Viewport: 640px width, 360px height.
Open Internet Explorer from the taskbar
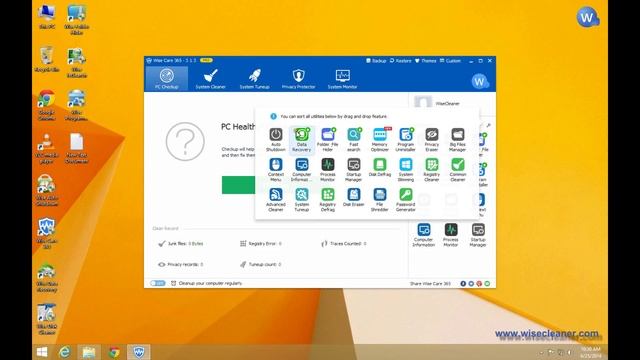[64, 352]
